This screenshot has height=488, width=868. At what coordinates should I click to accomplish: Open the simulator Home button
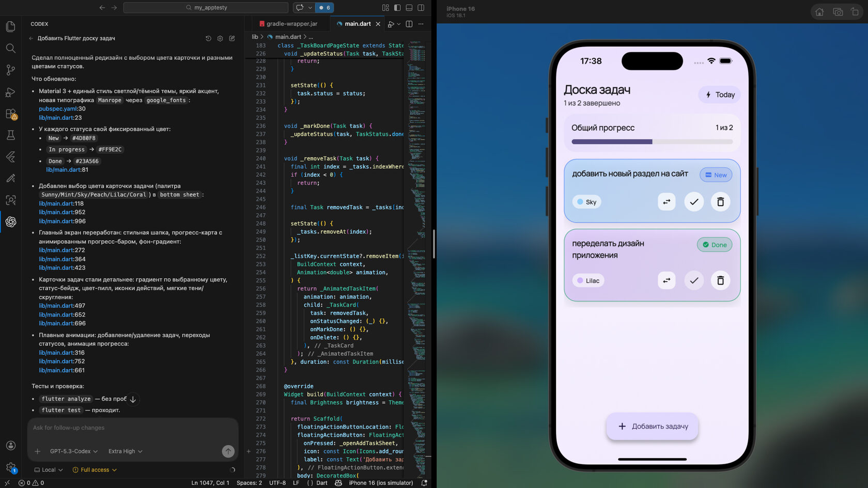click(x=819, y=11)
